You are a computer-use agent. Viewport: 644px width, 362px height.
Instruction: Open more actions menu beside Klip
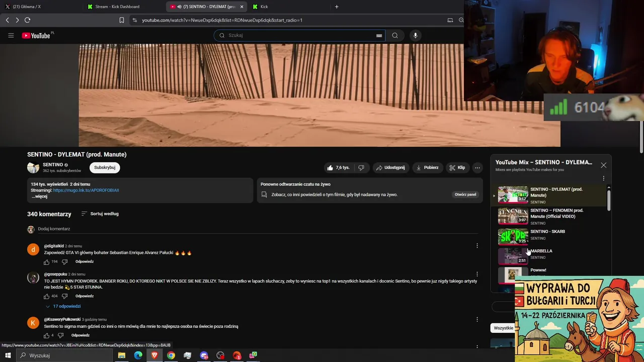pos(477,167)
